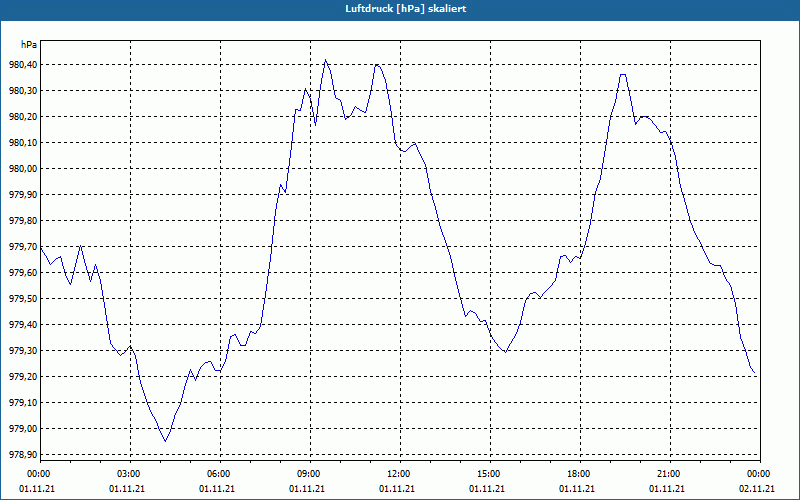Viewport: 800px width, 500px height.
Task: Choose the '21:00' x-axis time label
Action: coord(670,474)
